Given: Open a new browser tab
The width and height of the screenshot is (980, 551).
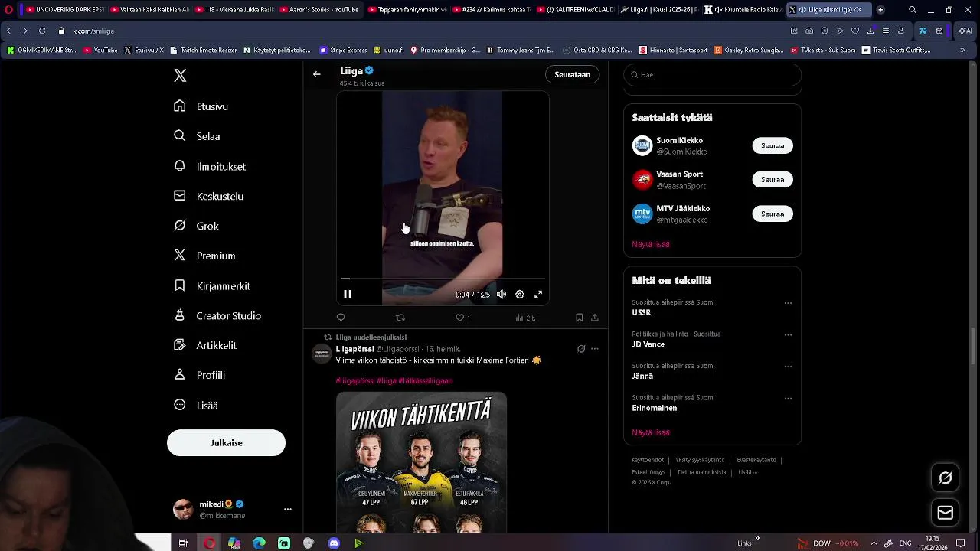Looking at the screenshot, I should (880, 10).
